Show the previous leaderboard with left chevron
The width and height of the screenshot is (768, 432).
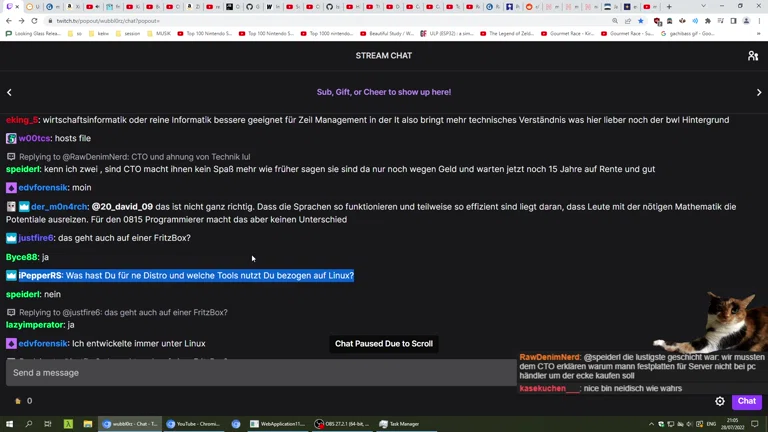click(9, 92)
